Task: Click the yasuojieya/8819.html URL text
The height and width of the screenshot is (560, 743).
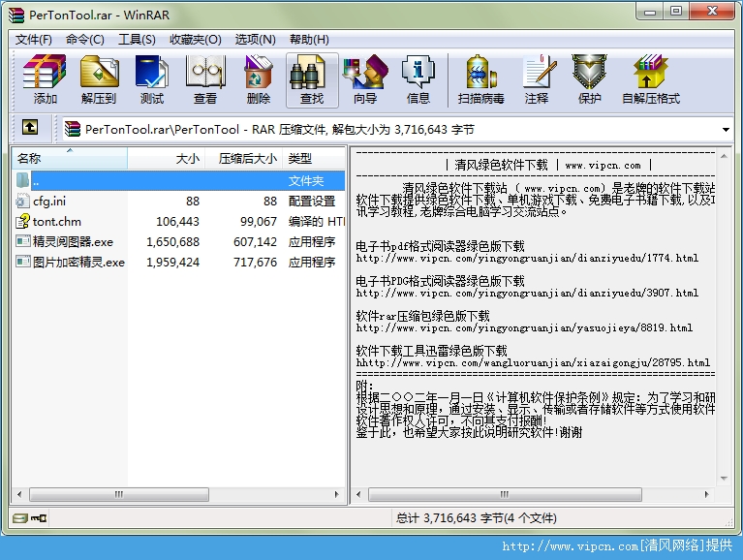Action: point(524,327)
